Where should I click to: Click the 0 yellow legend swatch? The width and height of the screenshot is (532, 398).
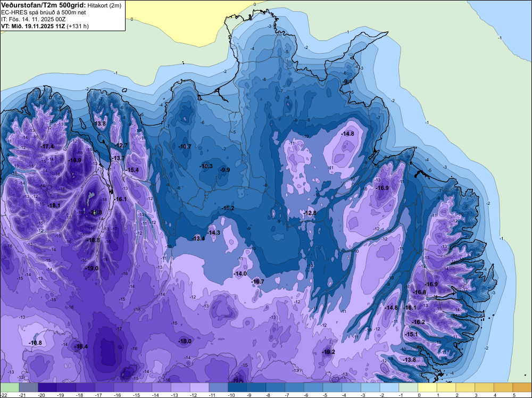click(x=428, y=387)
